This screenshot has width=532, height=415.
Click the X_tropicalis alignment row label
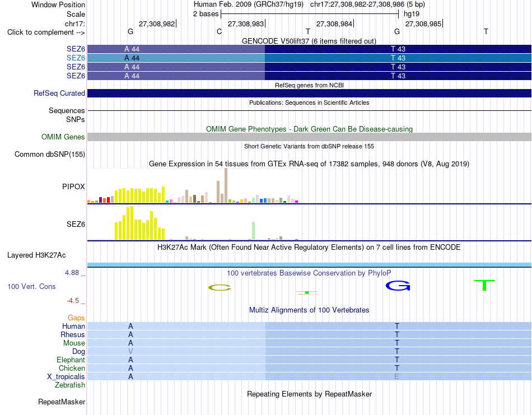coord(66,377)
